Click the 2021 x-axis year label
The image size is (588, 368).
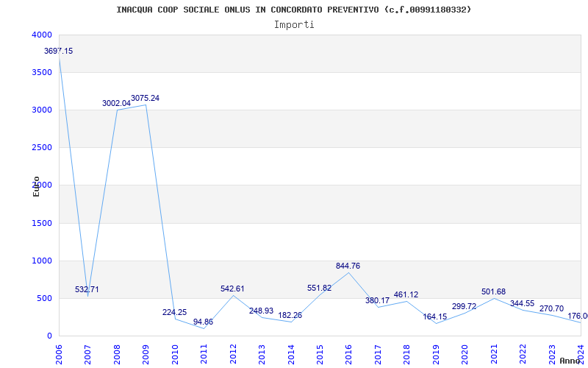493,354
